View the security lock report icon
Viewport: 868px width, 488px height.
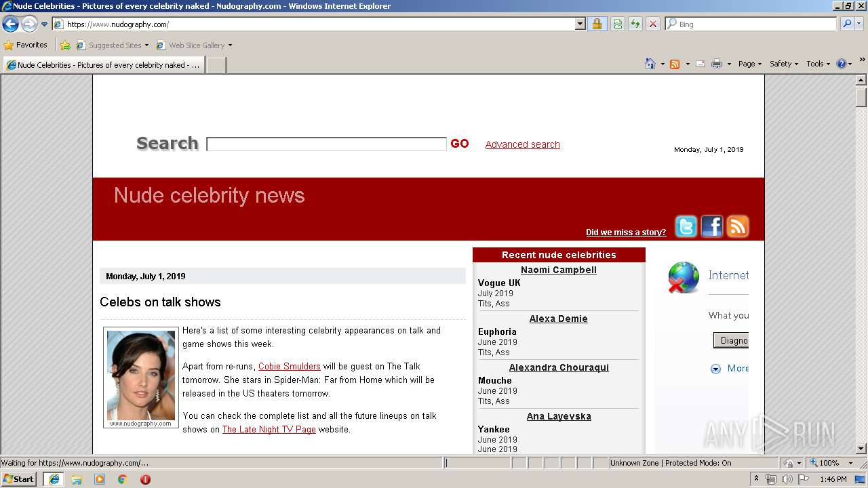click(x=597, y=24)
